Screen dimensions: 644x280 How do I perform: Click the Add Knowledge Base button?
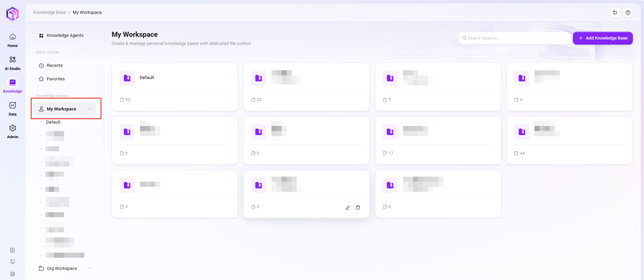click(603, 38)
